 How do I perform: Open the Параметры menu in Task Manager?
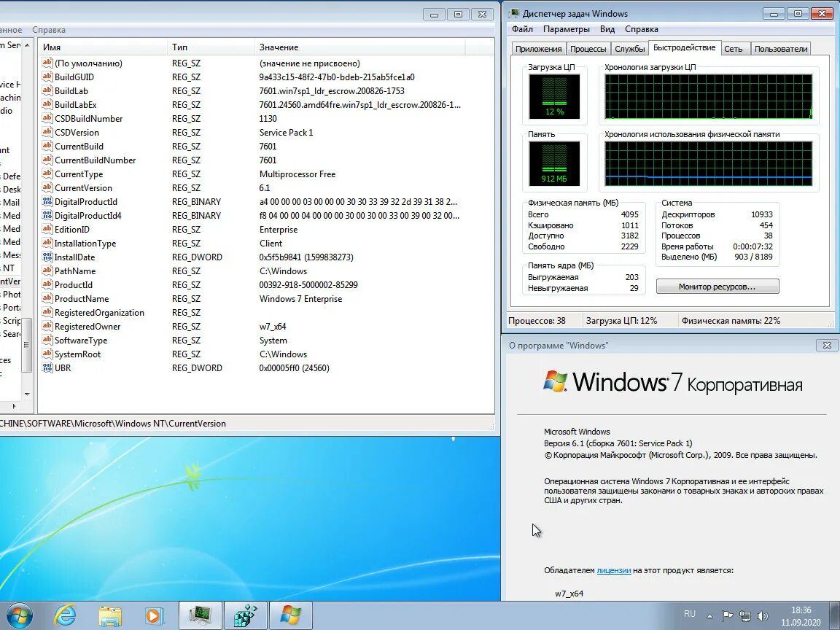(x=567, y=29)
